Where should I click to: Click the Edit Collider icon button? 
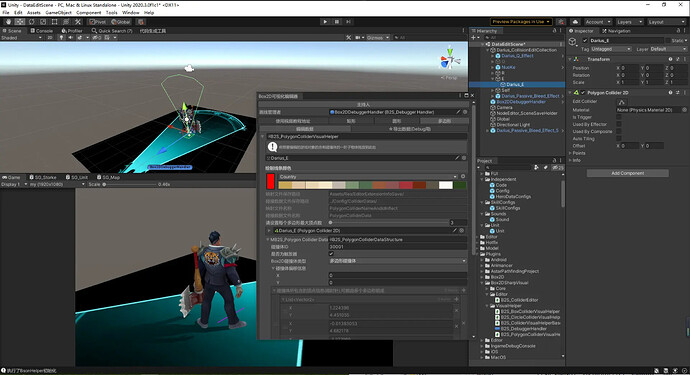coord(622,102)
